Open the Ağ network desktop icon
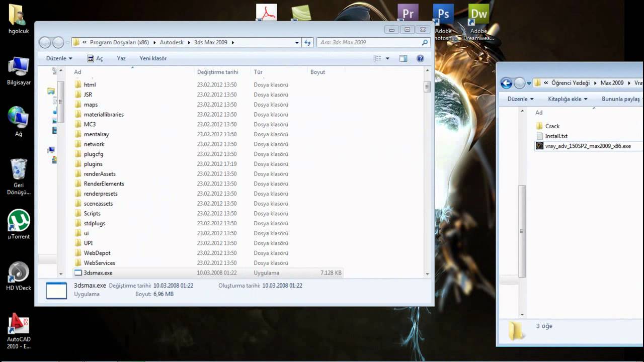 point(19,121)
